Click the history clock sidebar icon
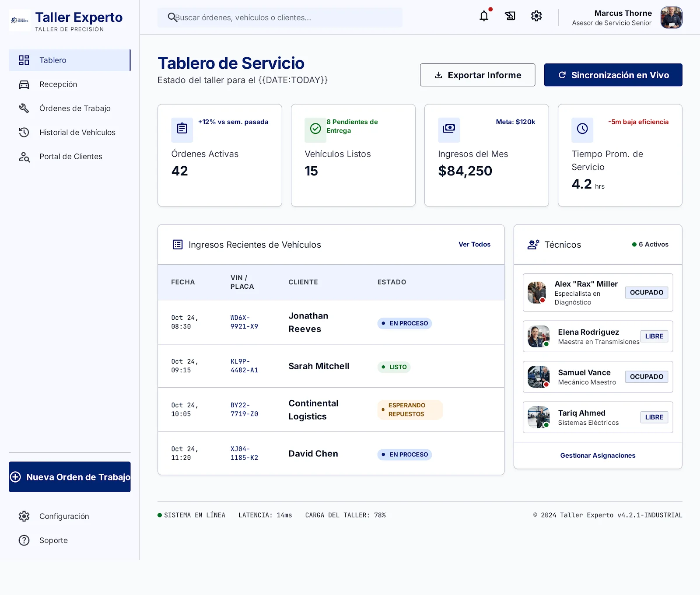Image resolution: width=700 pixels, height=595 pixels. [x=24, y=133]
